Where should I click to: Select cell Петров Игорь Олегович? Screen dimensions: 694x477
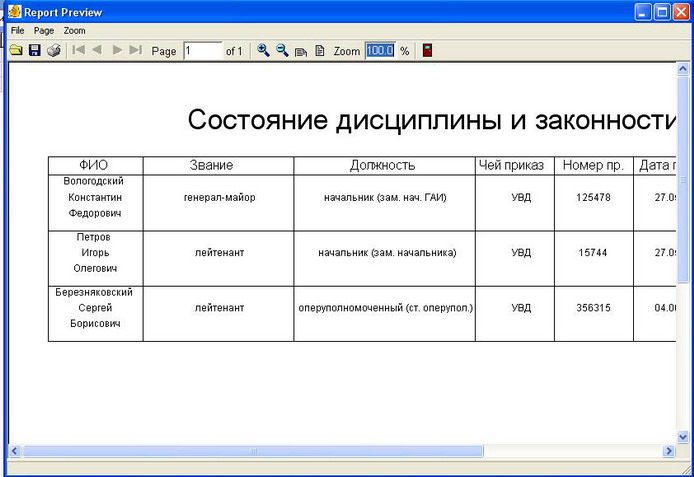pos(96,258)
